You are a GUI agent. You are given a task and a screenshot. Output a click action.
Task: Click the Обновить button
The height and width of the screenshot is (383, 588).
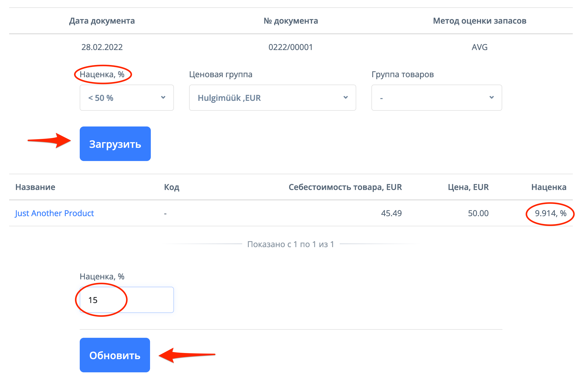pyautogui.click(x=115, y=355)
